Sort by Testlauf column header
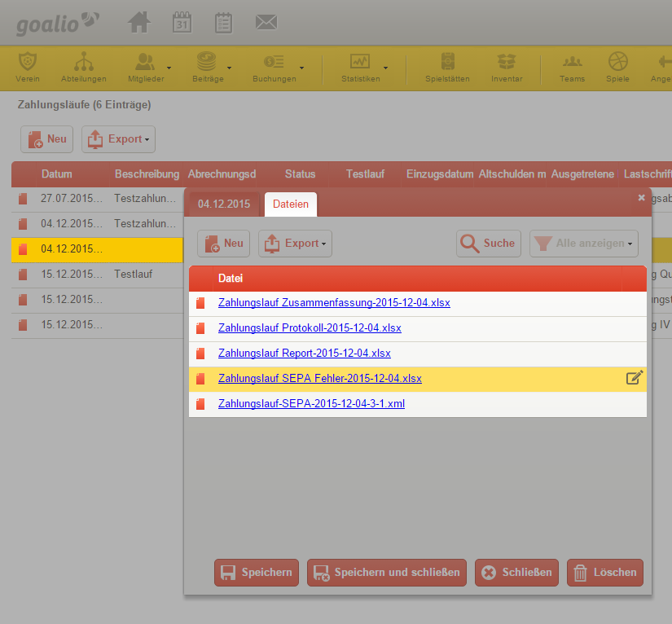672x624 pixels. (x=365, y=174)
